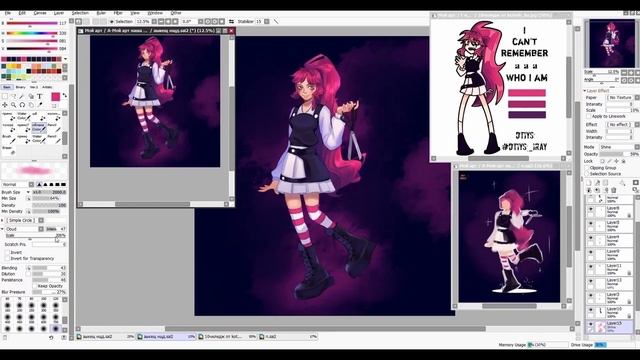Screen dimensions: 640x360
Task: Click the new layer icon in layer panel
Action: 589,183
